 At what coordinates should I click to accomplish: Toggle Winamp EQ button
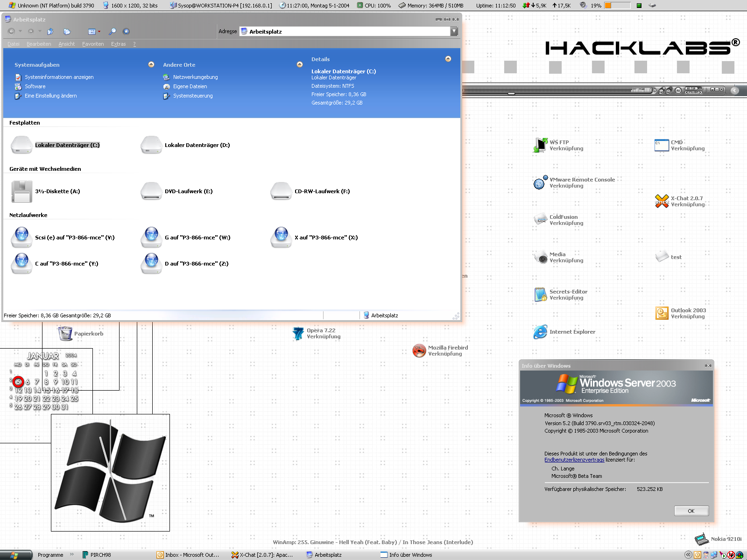pos(678,91)
